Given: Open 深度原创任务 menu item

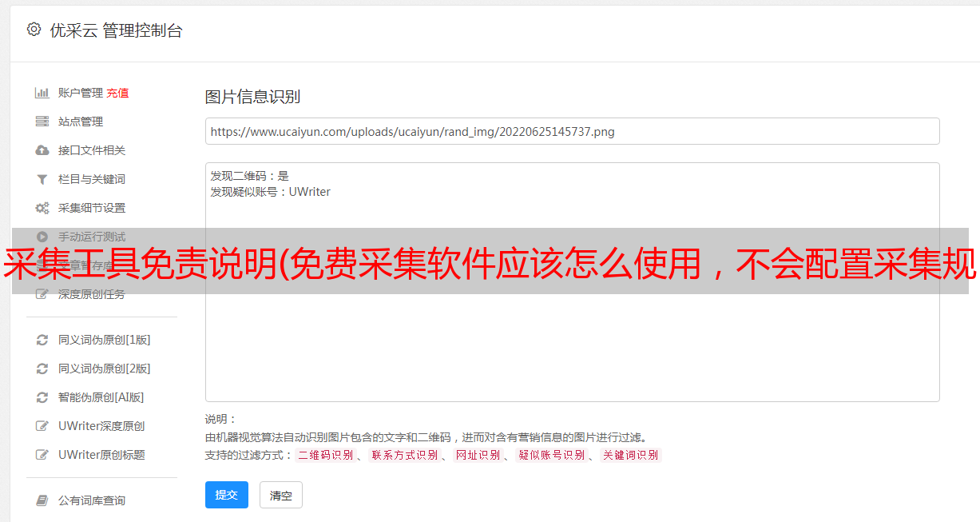Looking at the screenshot, I should (92, 294).
